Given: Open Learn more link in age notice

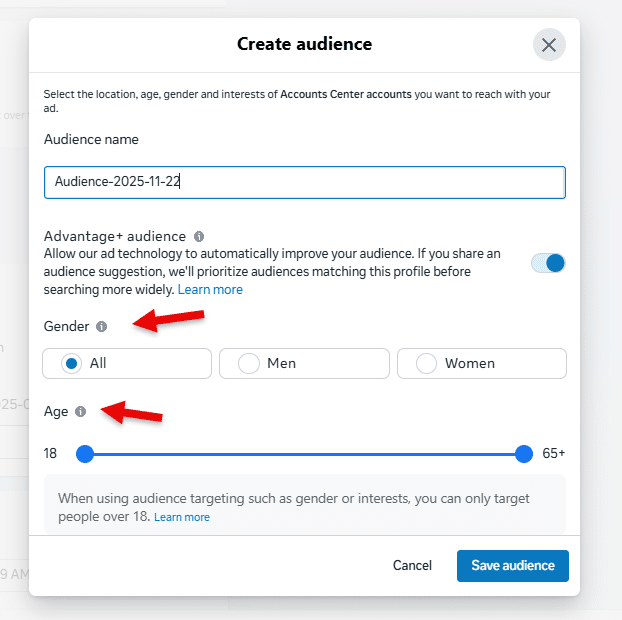Looking at the screenshot, I should click(182, 517).
